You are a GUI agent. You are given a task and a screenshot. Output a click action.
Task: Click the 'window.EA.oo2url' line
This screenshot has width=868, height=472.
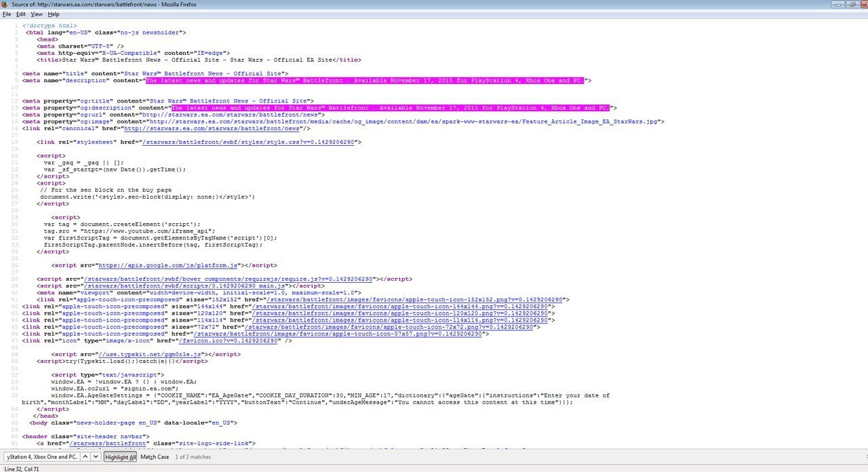click(114, 388)
